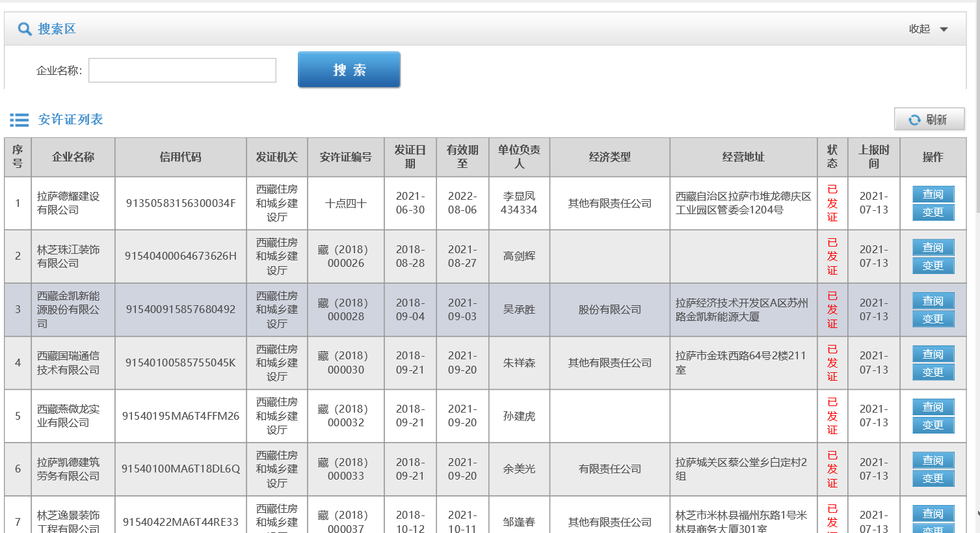This screenshot has width=980, height=533.
Task: Click the 企业名称 input field
Action: point(182,70)
